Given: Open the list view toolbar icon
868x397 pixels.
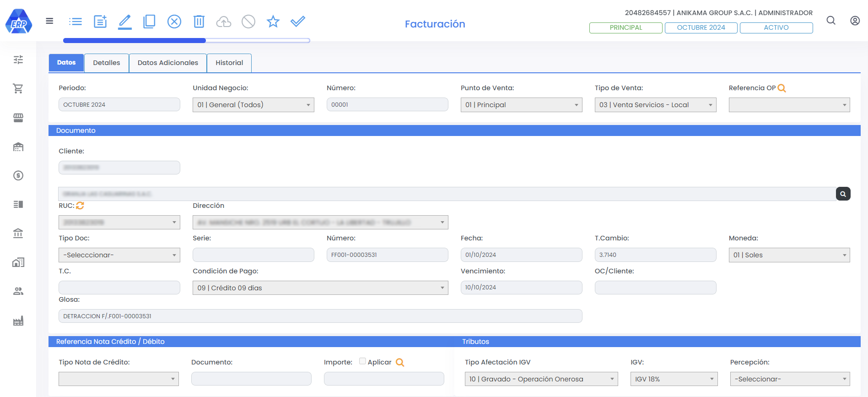Looking at the screenshot, I should (x=75, y=22).
